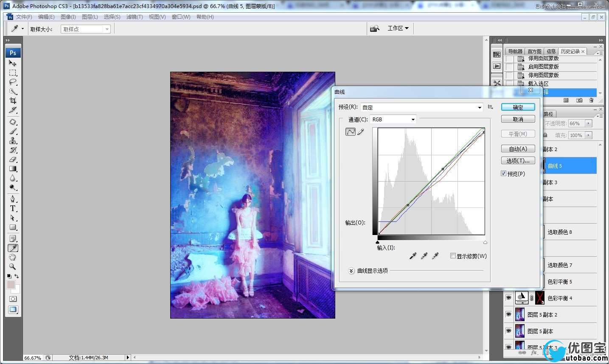Click the black point eyedropper in Curves
Viewport: 609px width, 364px height.
(413, 256)
